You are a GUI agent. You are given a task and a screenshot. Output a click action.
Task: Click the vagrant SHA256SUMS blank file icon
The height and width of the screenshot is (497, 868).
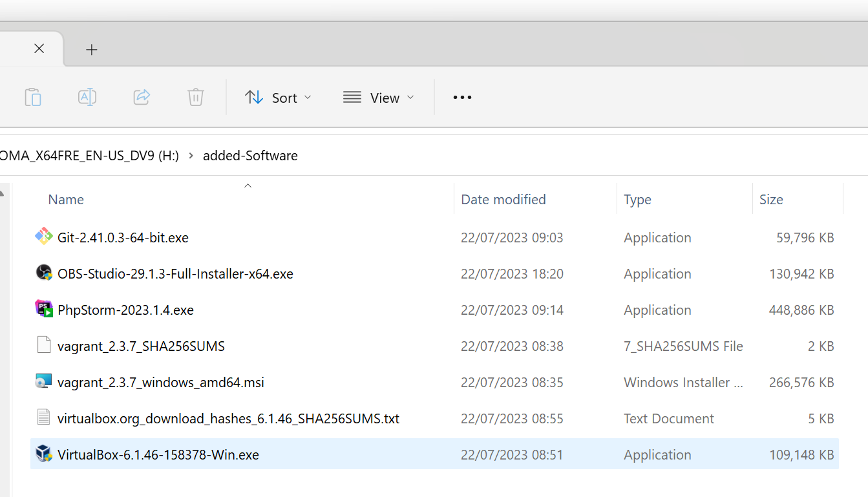(x=43, y=345)
